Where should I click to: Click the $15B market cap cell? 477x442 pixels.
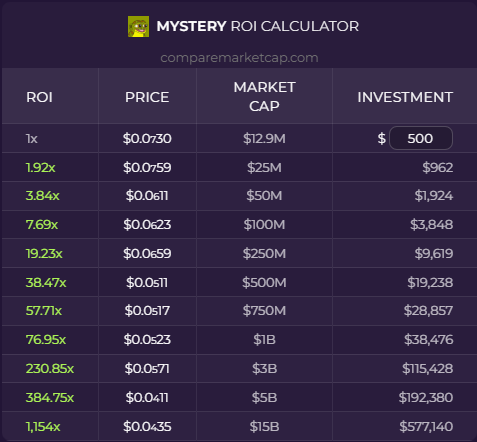tap(264, 427)
